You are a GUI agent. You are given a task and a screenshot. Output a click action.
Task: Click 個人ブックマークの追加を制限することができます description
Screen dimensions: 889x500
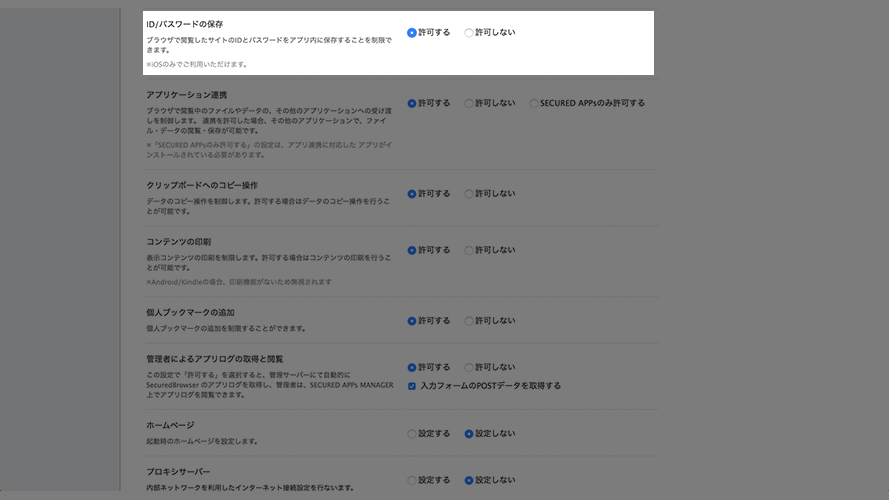point(226,329)
